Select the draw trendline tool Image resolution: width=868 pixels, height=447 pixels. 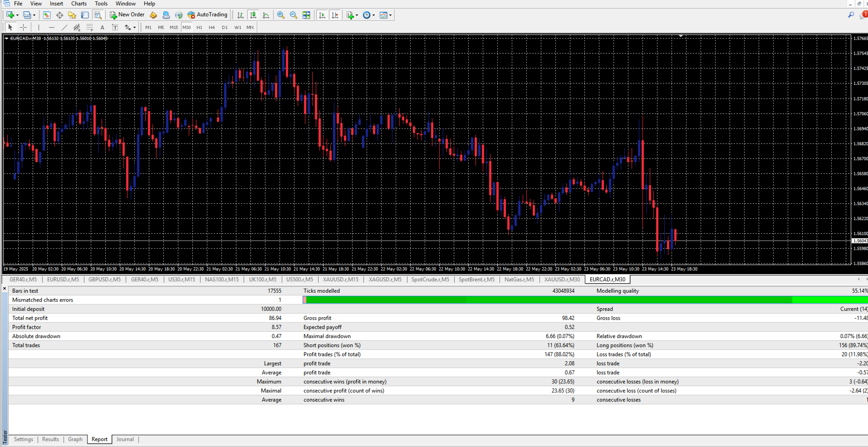pyautogui.click(x=64, y=28)
